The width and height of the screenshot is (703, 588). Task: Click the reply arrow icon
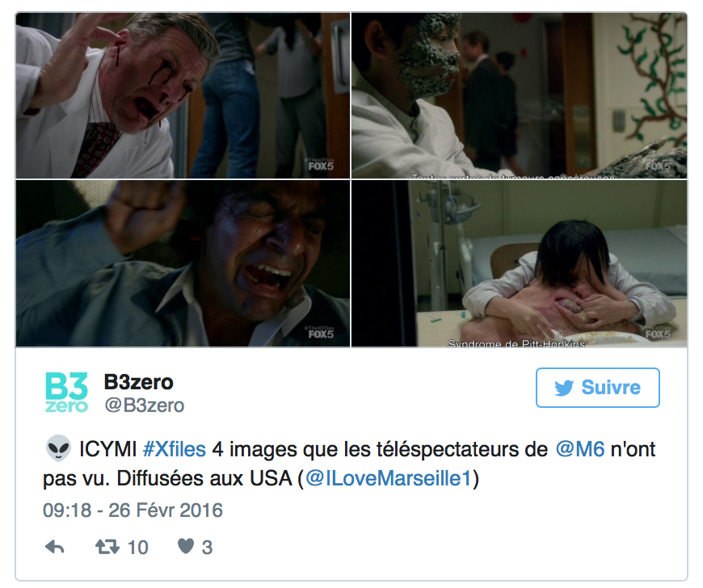(55, 547)
